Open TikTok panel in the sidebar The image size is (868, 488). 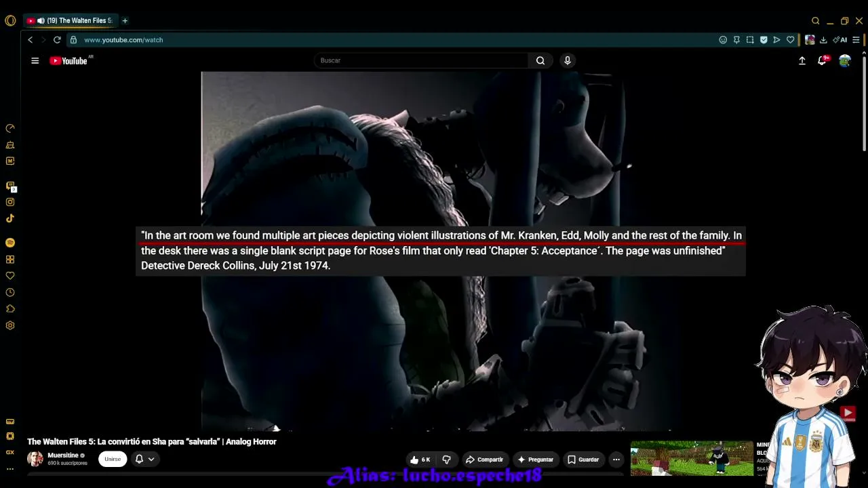coord(10,218)
